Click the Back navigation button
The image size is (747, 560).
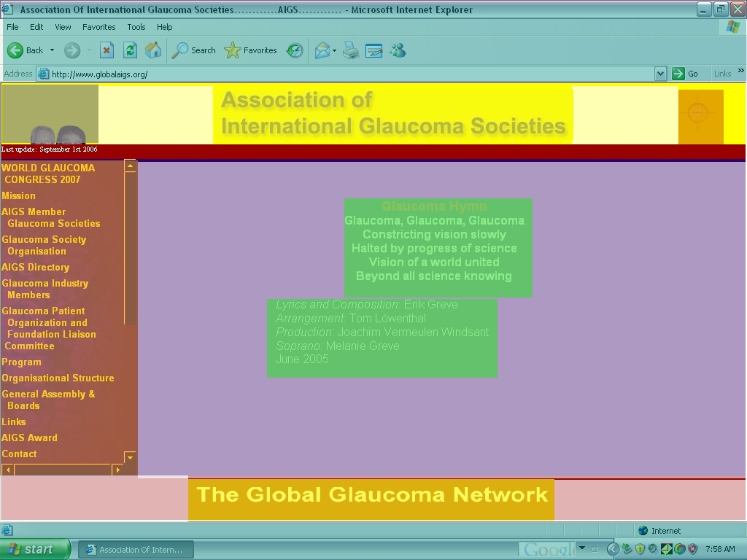[26, 50]
